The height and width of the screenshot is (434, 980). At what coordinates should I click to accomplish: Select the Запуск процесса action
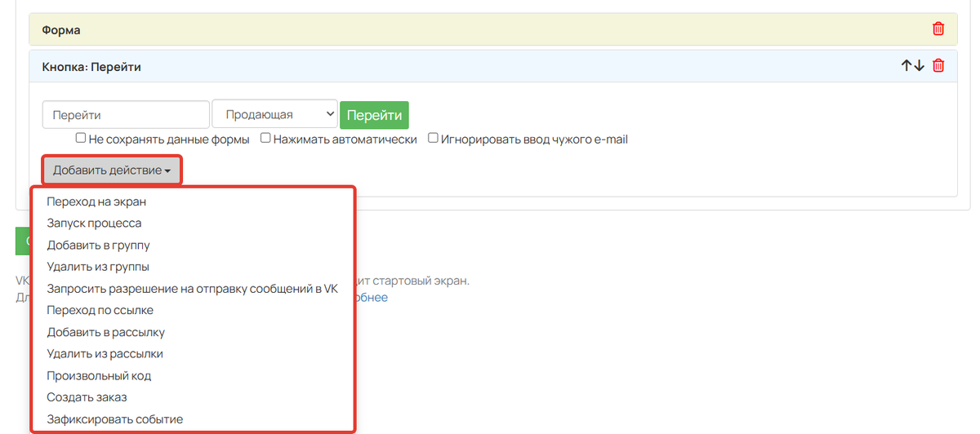pos(94,223)
